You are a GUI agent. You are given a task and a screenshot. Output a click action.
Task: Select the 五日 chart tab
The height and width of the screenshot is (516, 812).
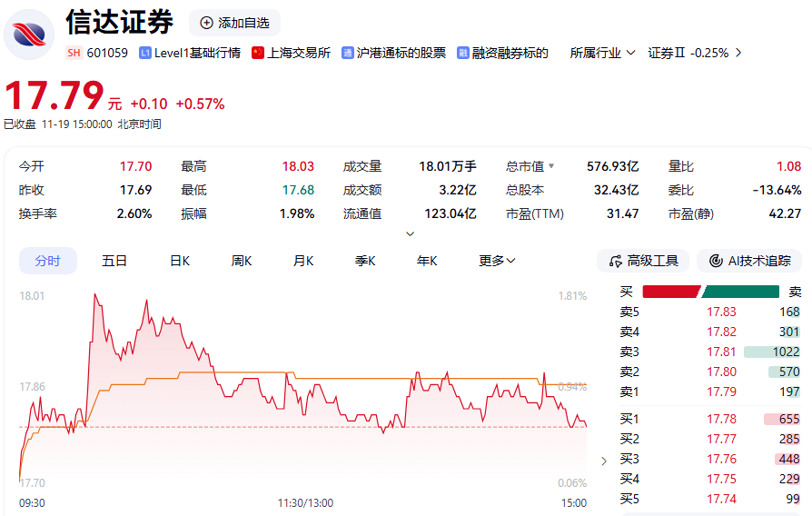pyautogui.click(x=114, y=261)
